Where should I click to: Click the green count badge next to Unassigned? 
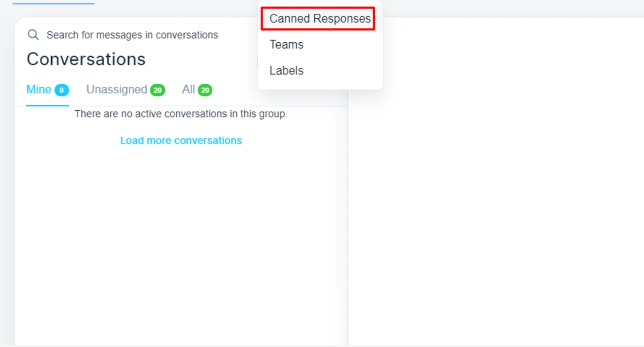[157, 90]
